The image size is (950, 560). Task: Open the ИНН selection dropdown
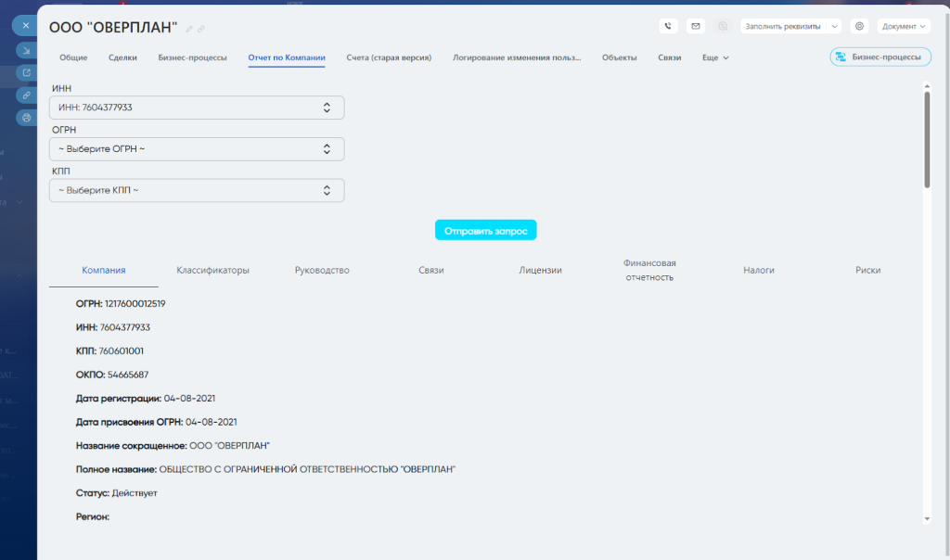tap(196, 108)
